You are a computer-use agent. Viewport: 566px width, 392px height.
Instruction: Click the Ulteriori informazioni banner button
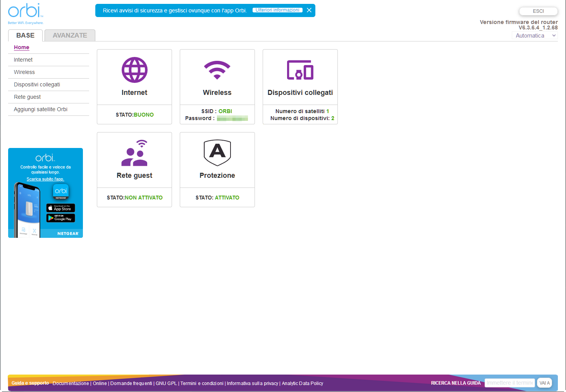(277, 10)
